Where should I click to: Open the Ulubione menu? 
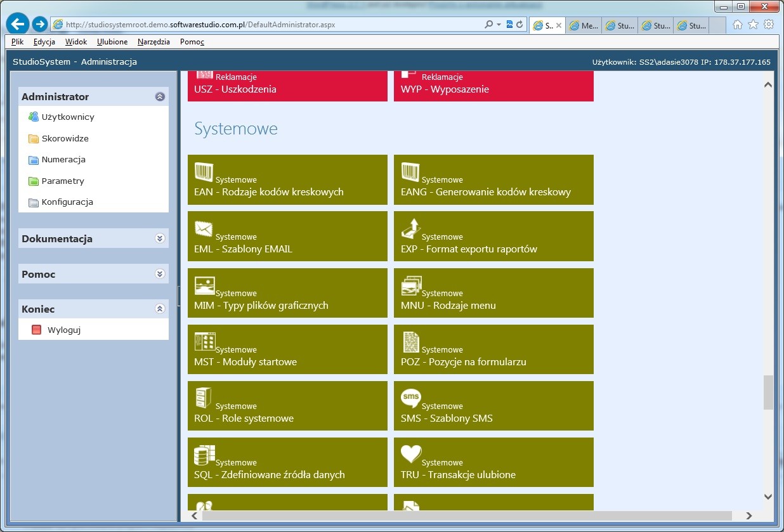click(x=112, y=42)
